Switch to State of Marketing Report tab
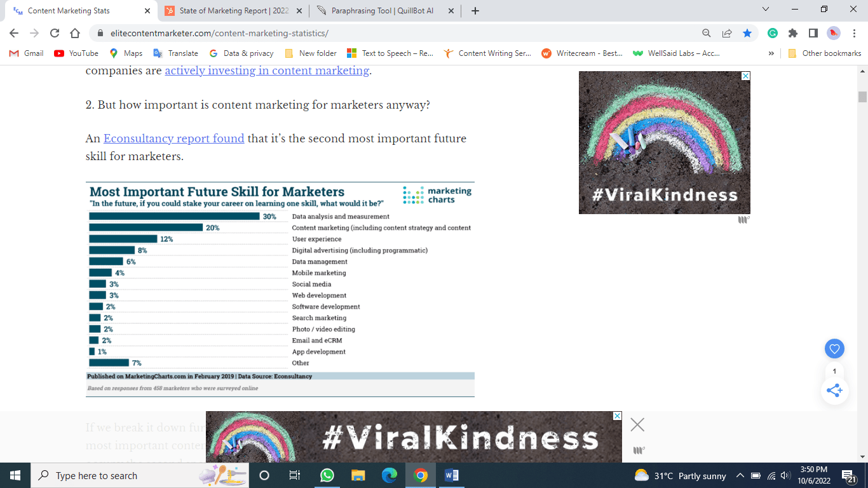Screen dimensions: 868x488 pos(233,11)
